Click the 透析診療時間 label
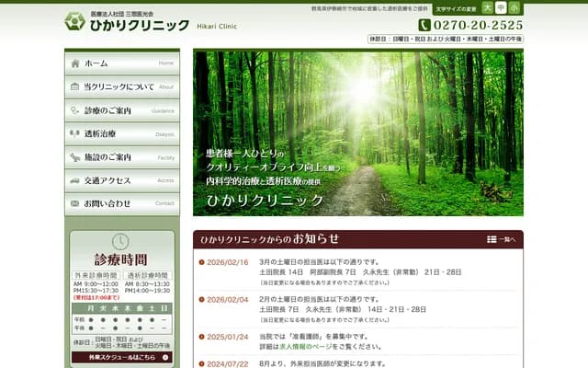Viewport: 588px width, 368px height. point(148,276)
